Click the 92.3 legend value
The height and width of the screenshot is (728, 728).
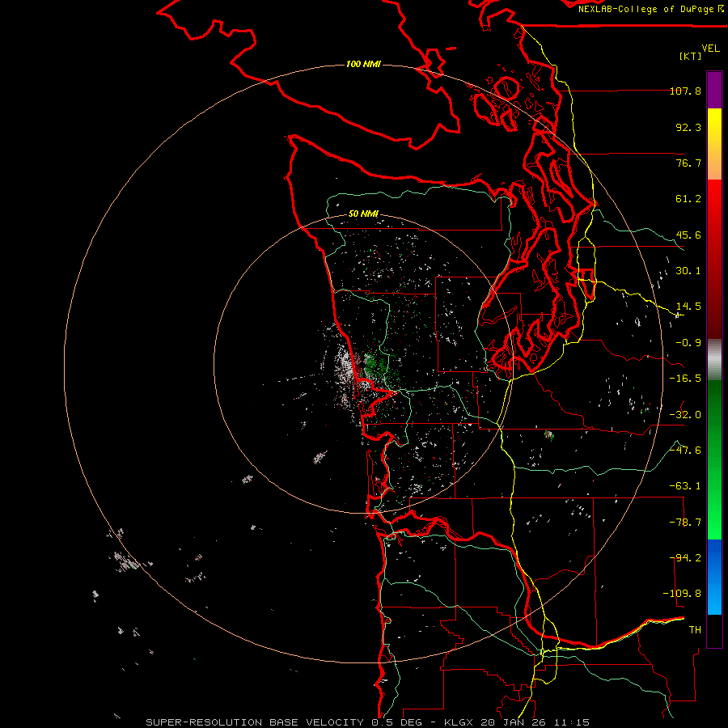tap(688, 127)
